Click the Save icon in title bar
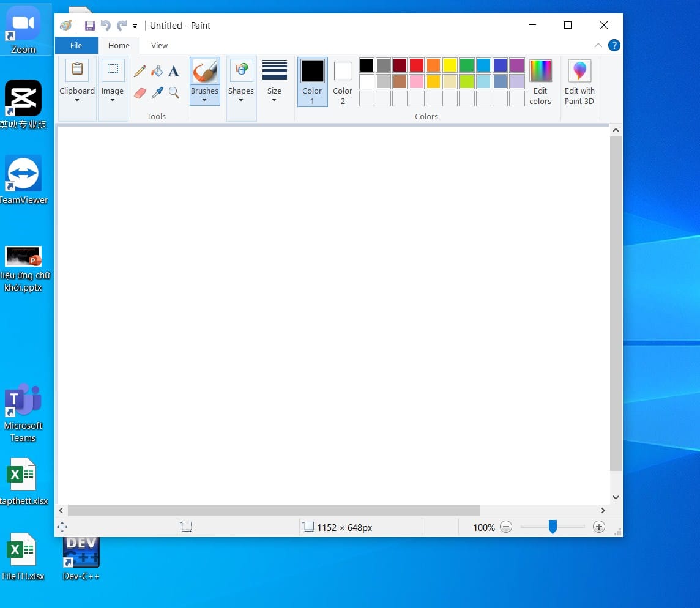 pos(90,26)
